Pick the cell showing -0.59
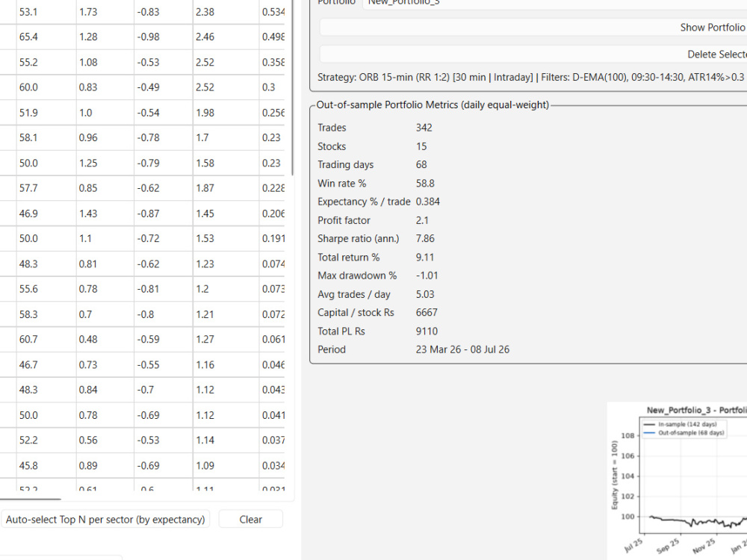Image resolution: width=747 pixels, height=560 pixels. (164, 340)
